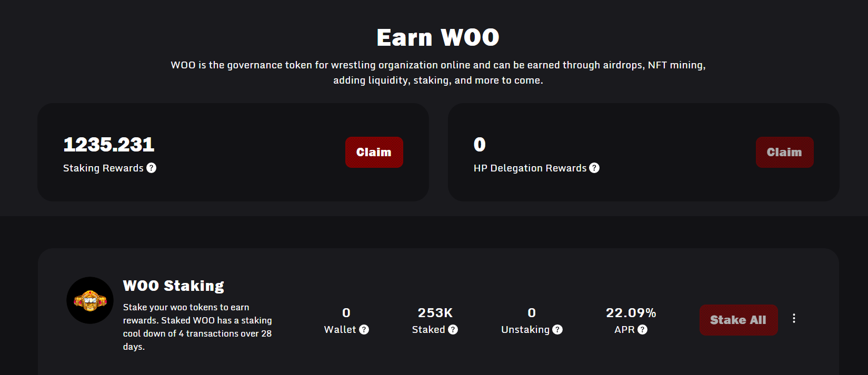This screenshot has height=375, width=868.
Task: Click the WOO Staking title
Action: pos(173,286)
